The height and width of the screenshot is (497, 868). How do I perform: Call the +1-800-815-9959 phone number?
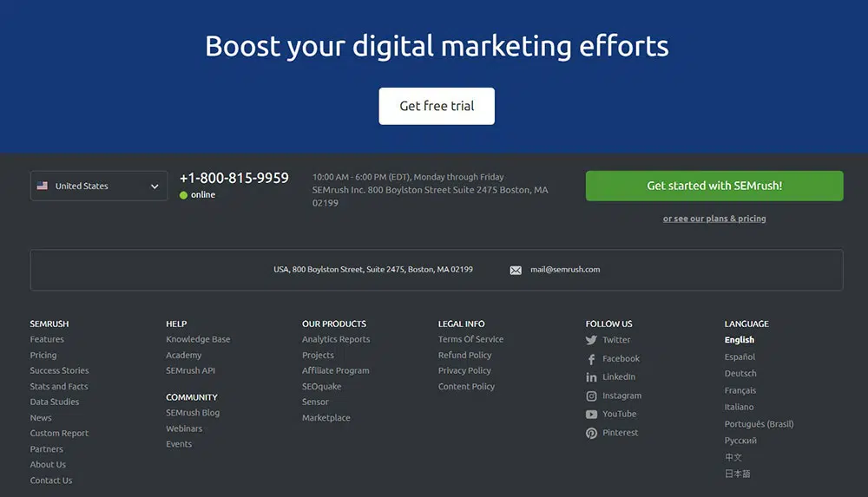[233, 178]
